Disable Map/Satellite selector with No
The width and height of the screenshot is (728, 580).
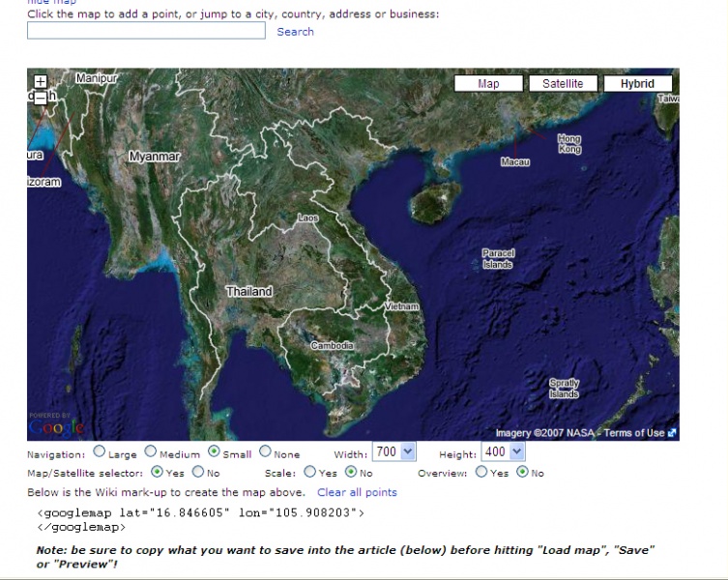click(x=198, y=473)
